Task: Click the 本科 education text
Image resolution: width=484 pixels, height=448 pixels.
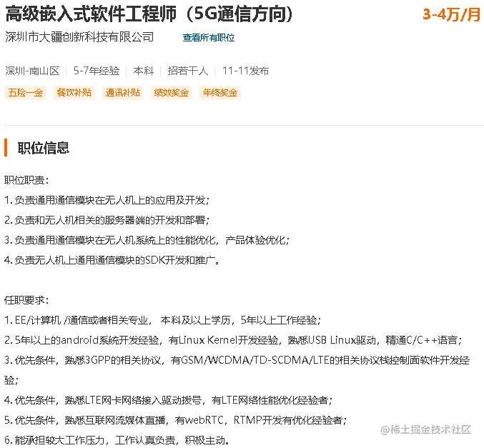Action: click(x=144, y=71)
